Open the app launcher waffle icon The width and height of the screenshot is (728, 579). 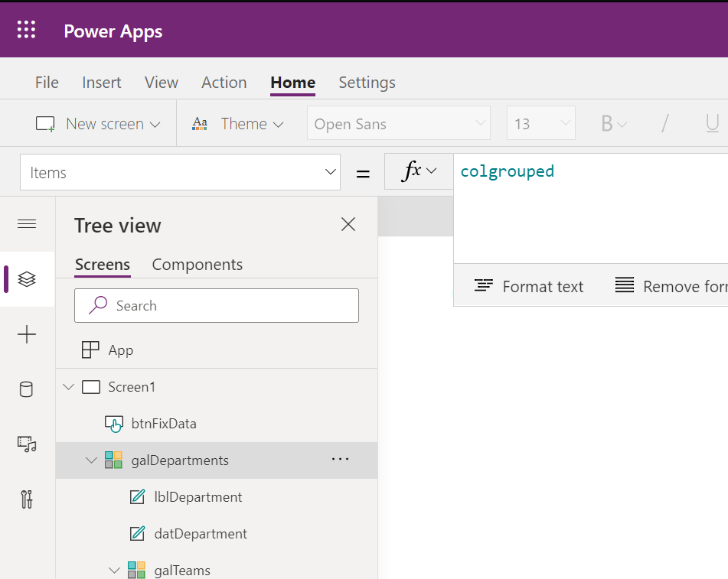(x=27, y=30)
